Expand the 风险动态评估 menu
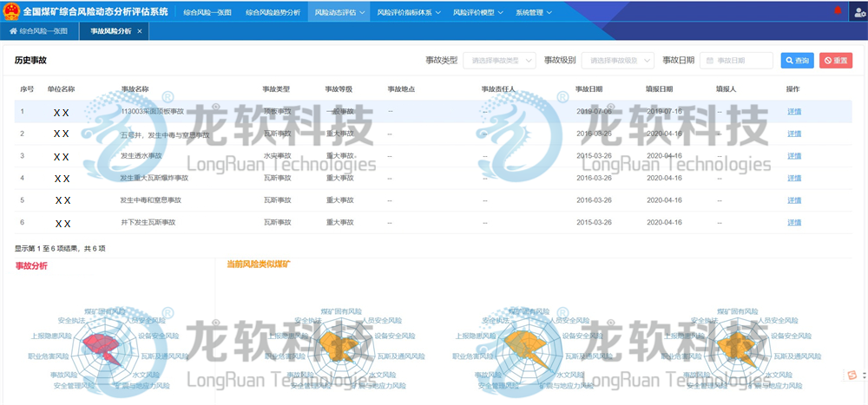The height and width of the screenshot is (405, 868). coord(338,13)
